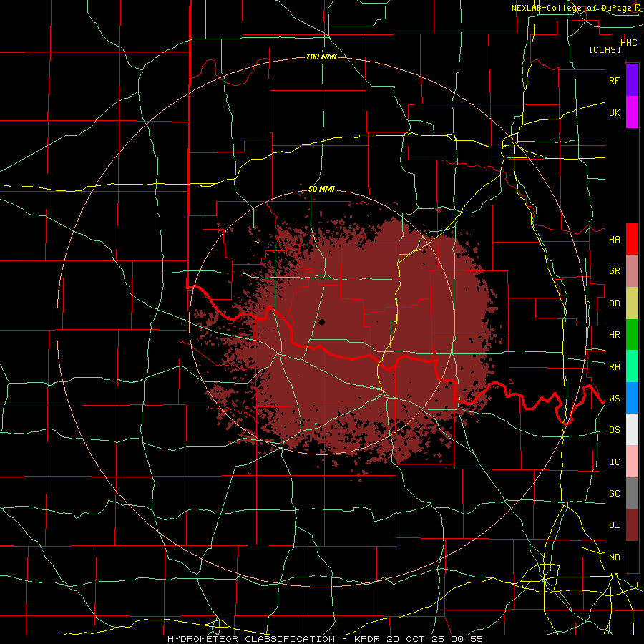Click the "[CLAS]" unit label
The height and width of the screenshot is (644, 644).
[605, 49]
